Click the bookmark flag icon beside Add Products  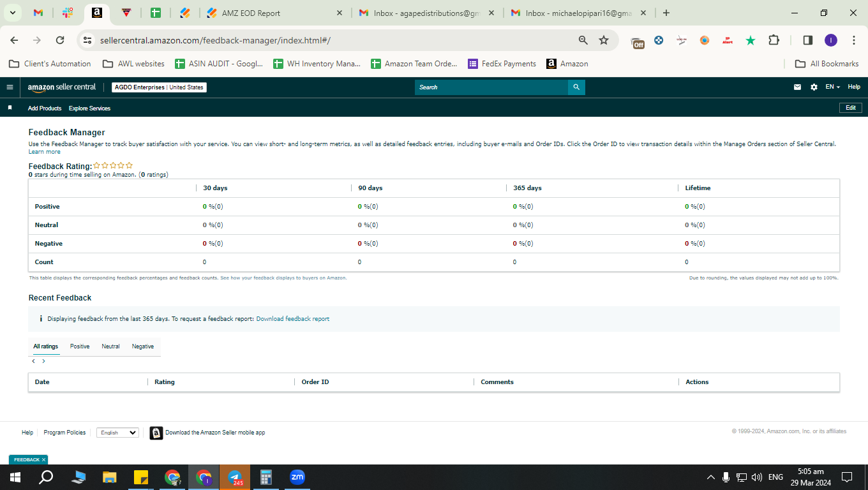[10, 108]
